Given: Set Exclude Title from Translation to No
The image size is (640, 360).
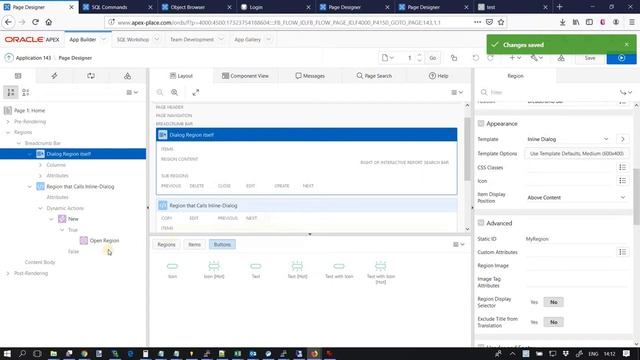Looking at the screenshot, I should click(x=553, y=322).
